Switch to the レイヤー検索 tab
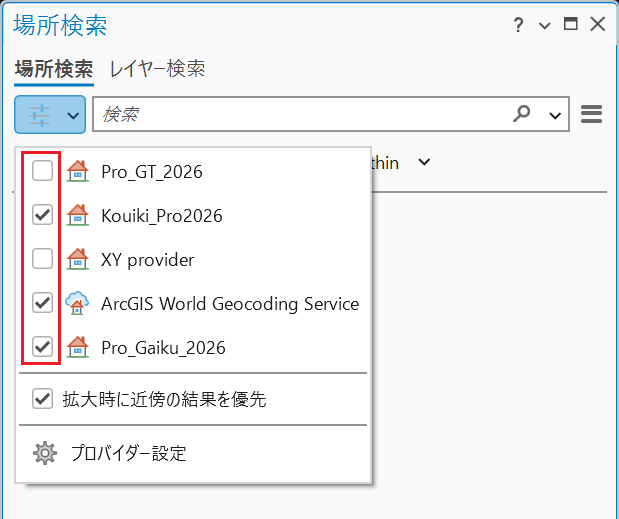The width and height of the screenshot is (619, 519). [157, 69]
